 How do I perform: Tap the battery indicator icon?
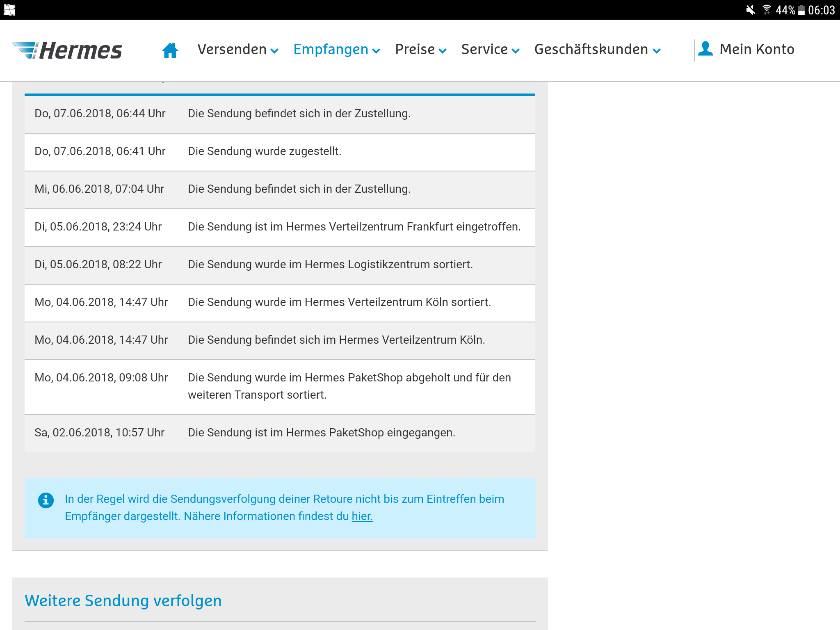point(801,10)
